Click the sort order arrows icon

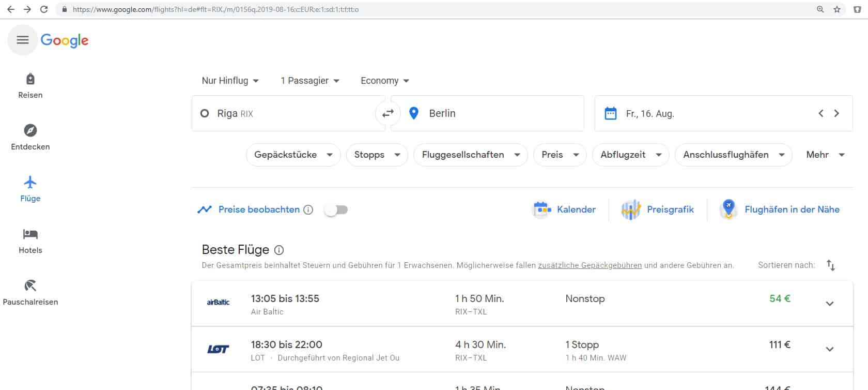click(830, 265)
